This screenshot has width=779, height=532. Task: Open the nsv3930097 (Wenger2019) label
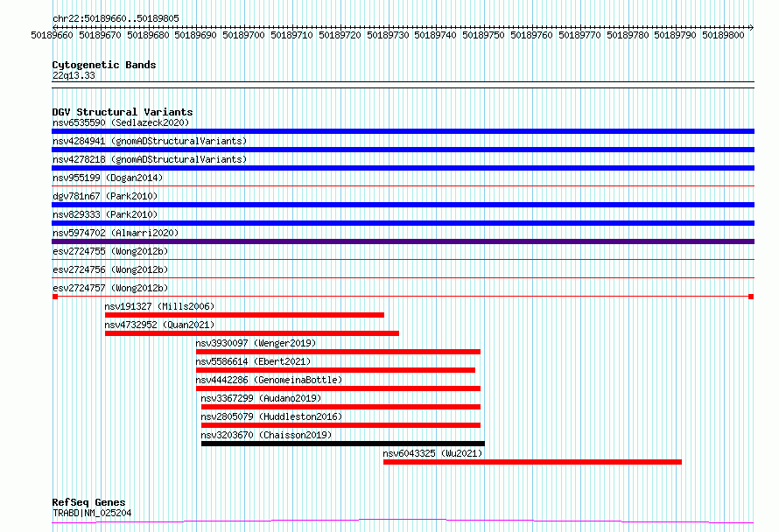256,343
